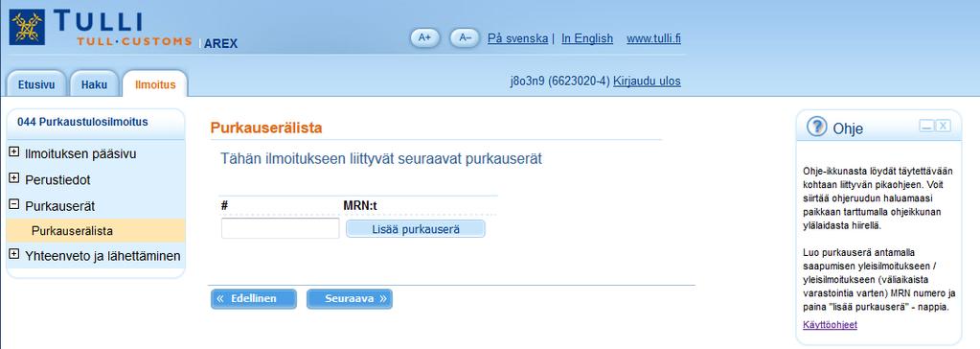The width and height of the screenshot is (980, 349).
Task: Switch to In English link
Action: pos(587,38)
